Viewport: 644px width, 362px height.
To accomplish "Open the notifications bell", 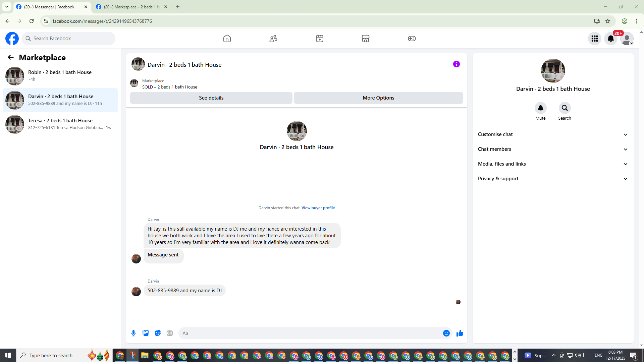I will (x=610, y=39).
